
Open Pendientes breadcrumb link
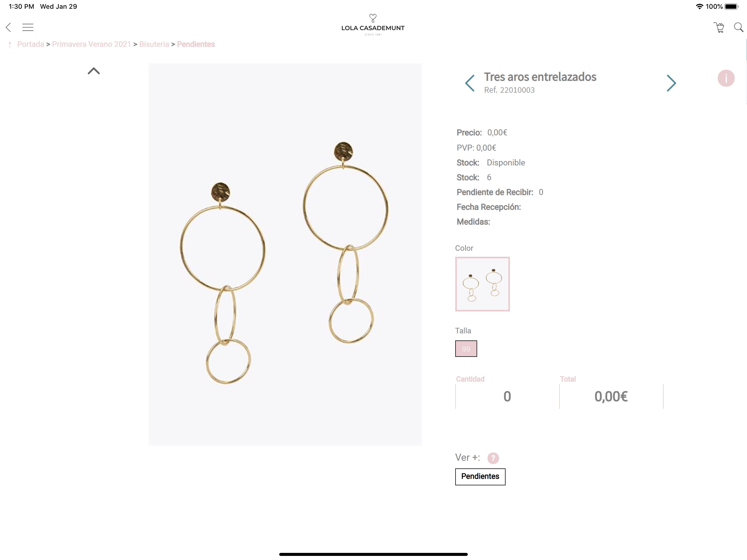coord(196,44)
